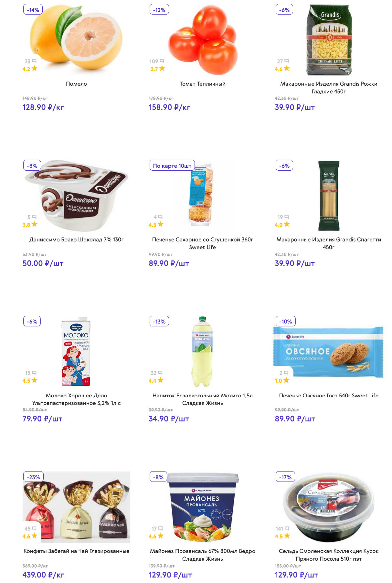This screenshot has width=392, height=583.
Task: Open the Помело product title link
Action: pyautogui.click(x=76, y=84)
